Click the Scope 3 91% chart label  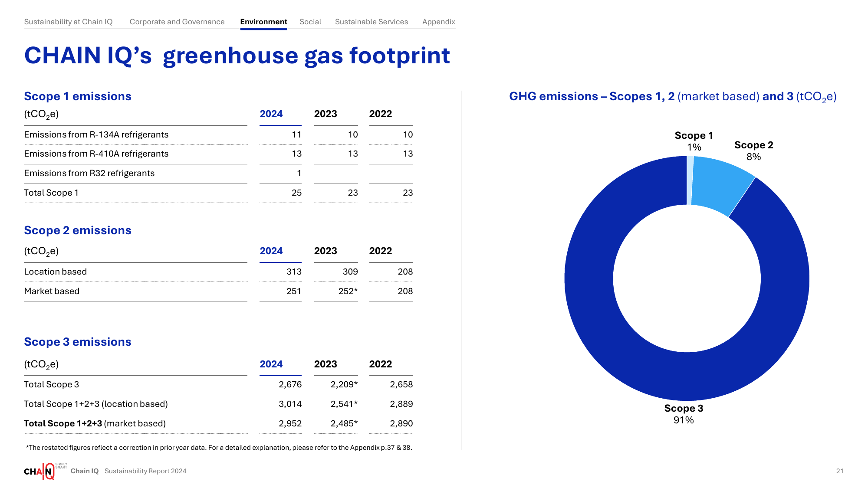click(684, 414)
